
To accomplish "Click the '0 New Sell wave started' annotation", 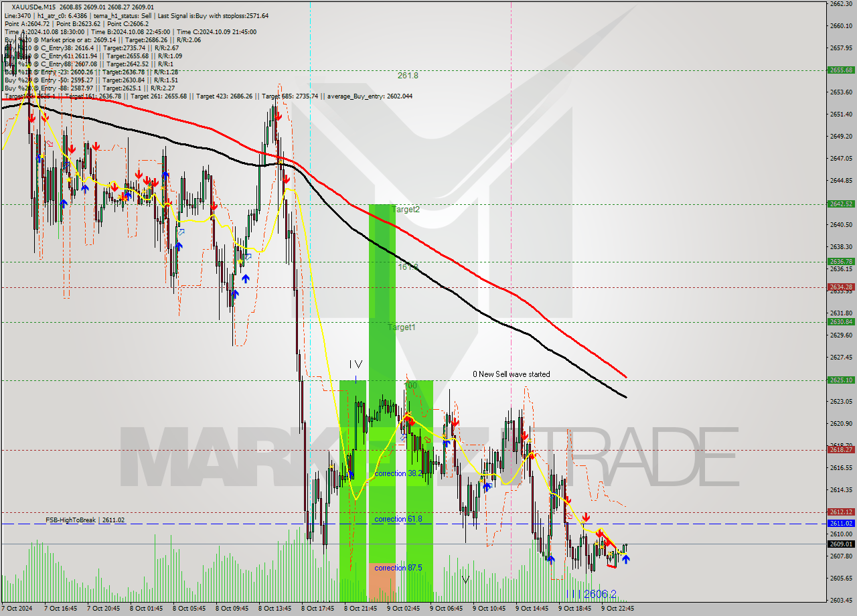I will click(512, 374).
